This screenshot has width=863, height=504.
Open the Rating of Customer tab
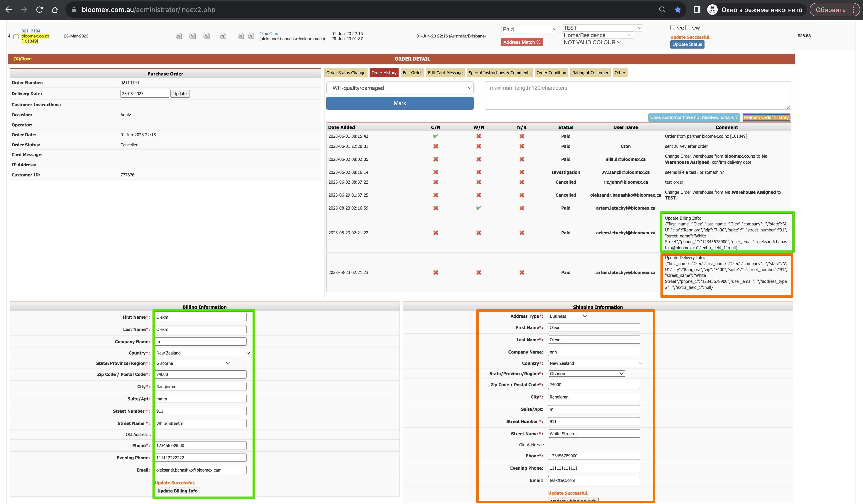click(x=590, y=73)
